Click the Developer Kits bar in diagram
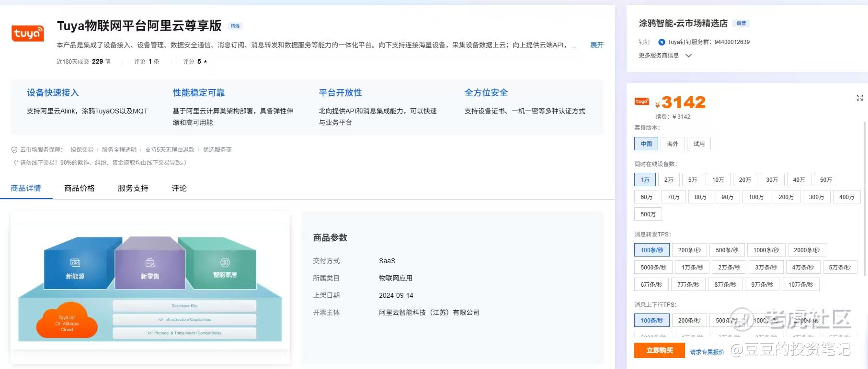Screen dimensions: 868x369 [184, 306]
